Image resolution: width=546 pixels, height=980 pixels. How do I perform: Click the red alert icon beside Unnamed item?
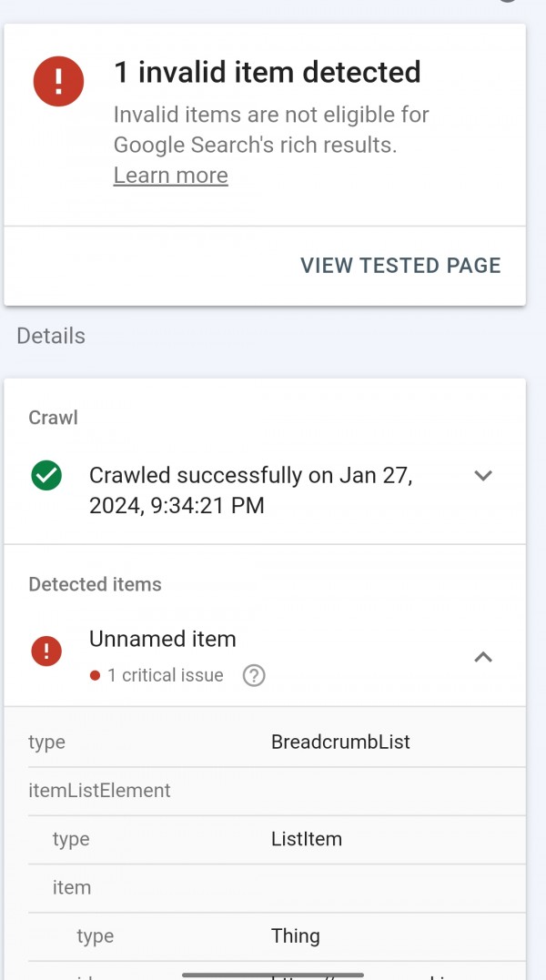pyautogui.click(x=46, y=651)
